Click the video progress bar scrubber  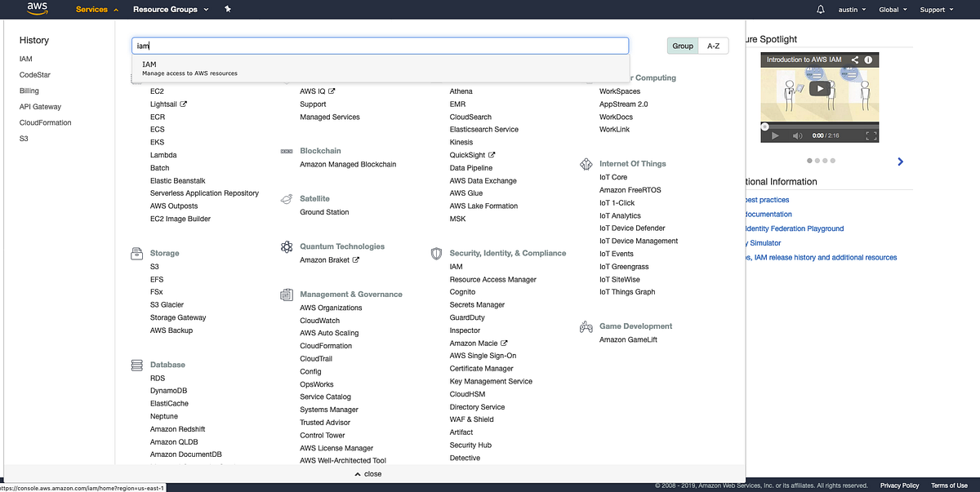tap(764, 126)
